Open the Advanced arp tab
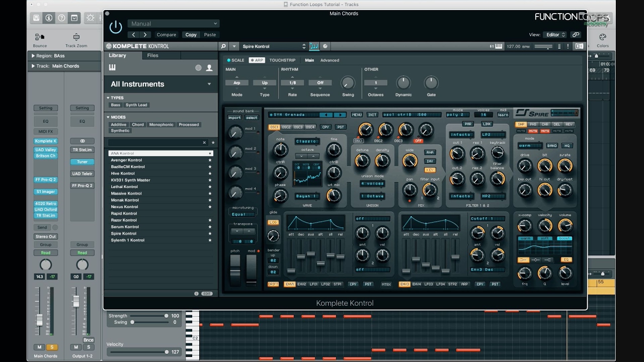The height and width of the screenshot is (362, 644). coord(330,60)
